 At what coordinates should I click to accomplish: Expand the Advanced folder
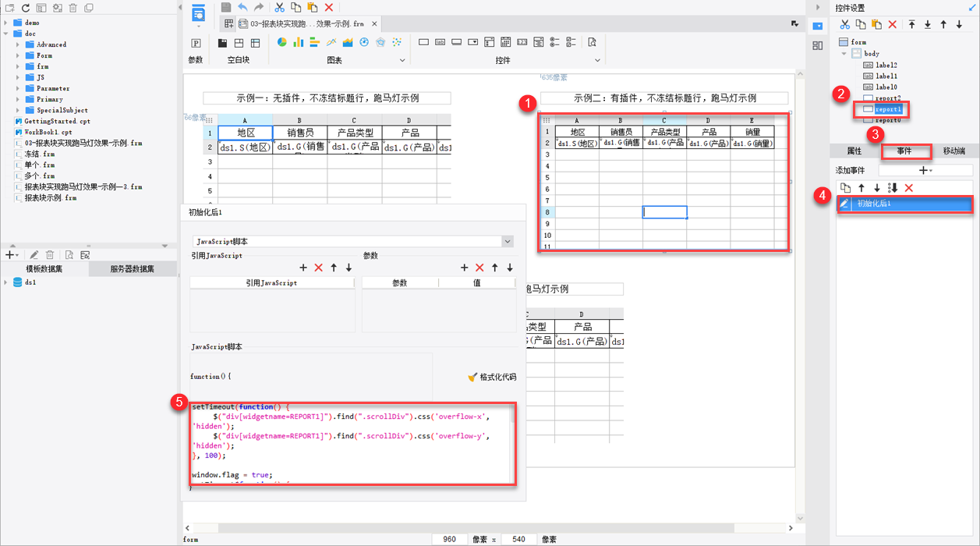tap(18, 44)
